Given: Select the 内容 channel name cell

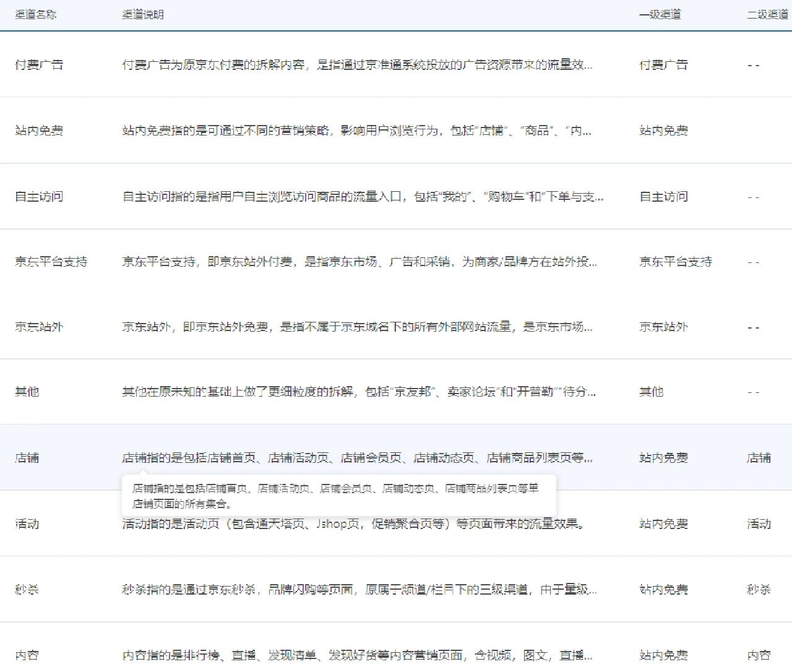Looking at the screenshot, I should click(27, 655).
